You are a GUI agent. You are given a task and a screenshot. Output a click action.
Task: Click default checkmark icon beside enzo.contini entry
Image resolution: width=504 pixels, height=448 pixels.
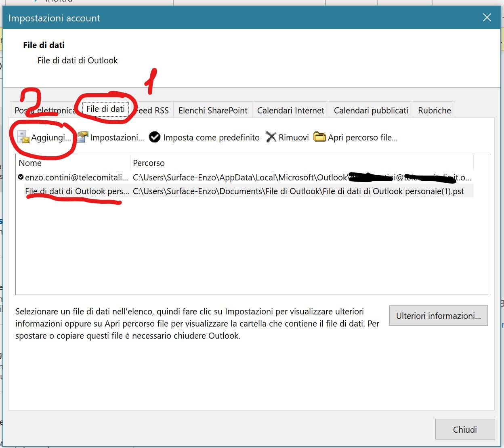point(21,177)
